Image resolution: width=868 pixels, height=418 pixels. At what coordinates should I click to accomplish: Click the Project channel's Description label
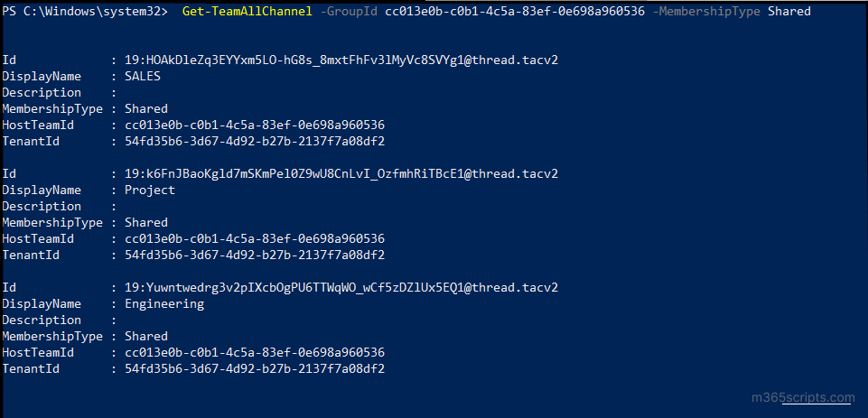(42, 206)
